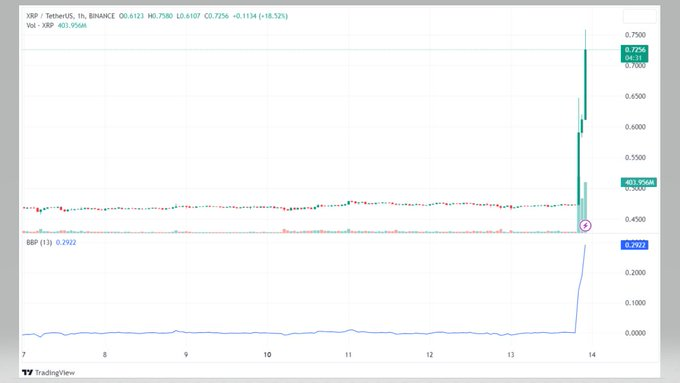Click the BBP value tag 0.2922
The image size is (680, 383).
pos(634,245)
